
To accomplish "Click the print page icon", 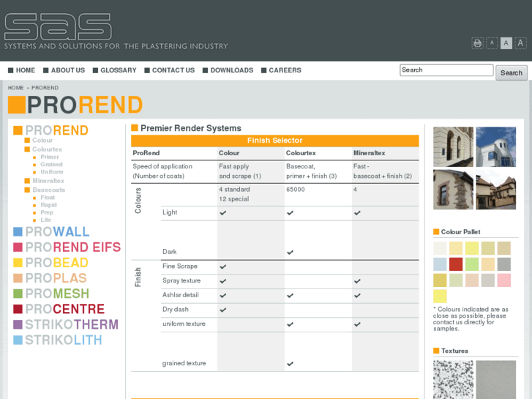I will coord(477,43).
